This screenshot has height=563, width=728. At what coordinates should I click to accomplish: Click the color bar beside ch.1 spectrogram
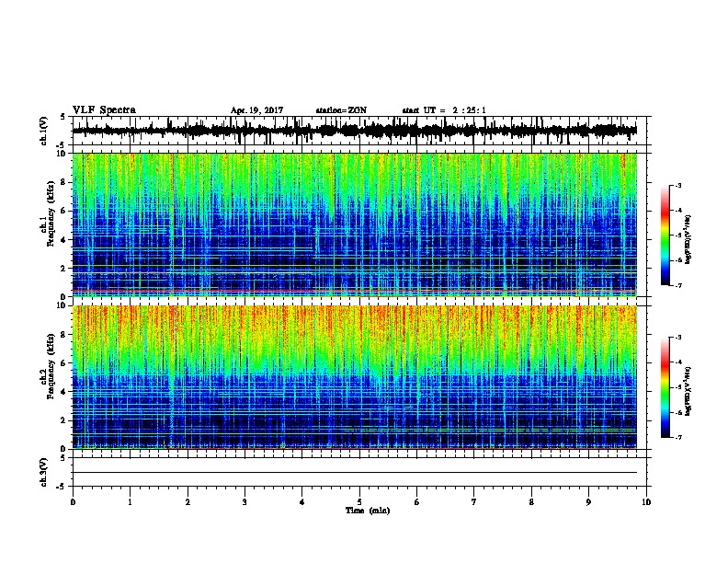pos(665,236)
